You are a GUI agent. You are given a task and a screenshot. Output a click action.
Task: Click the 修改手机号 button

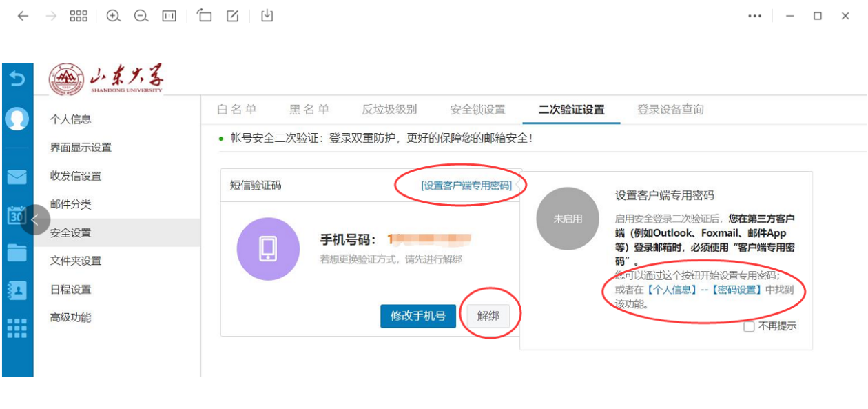point(418,316)
